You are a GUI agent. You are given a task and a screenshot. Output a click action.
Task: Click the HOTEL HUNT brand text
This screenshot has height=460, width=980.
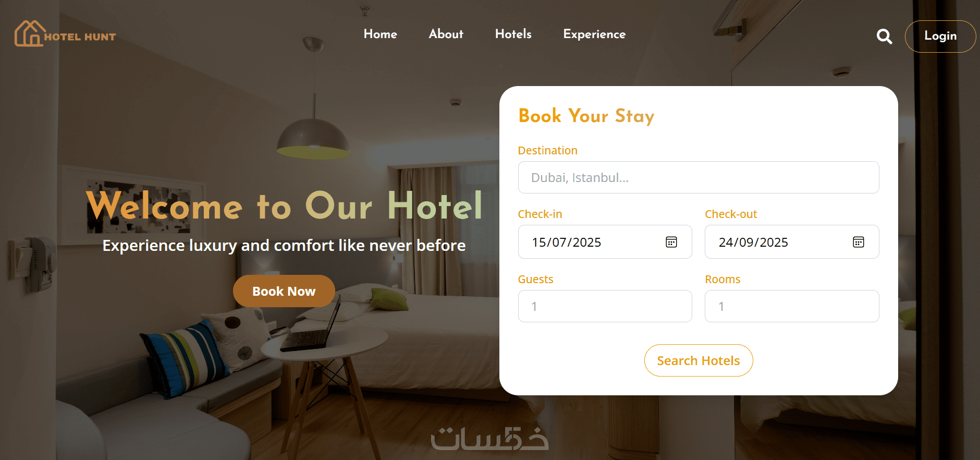coord(80,37)
